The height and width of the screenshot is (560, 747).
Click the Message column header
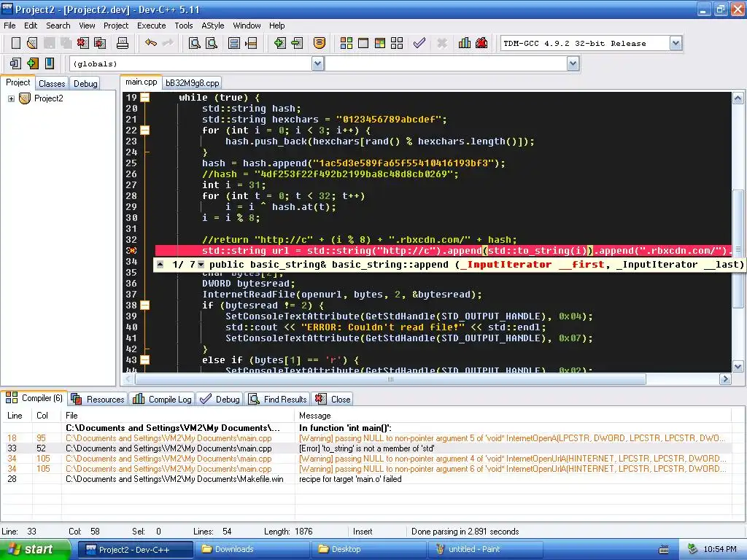[513, 416]
